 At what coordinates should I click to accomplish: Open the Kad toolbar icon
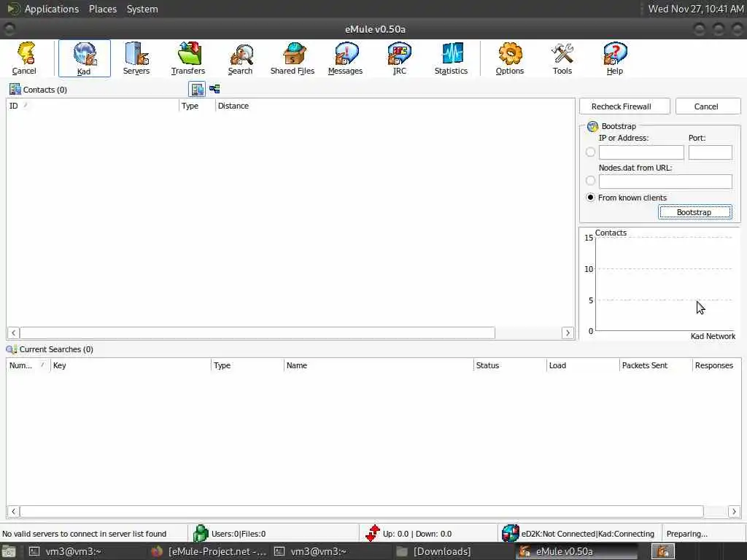(x=85, y=58)
